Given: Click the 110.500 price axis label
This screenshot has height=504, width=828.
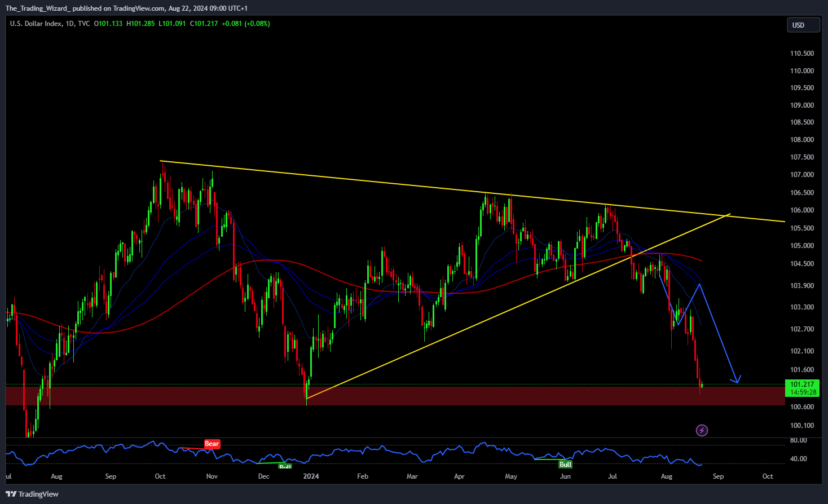Looking at the screenshot, I should point(802,54).
